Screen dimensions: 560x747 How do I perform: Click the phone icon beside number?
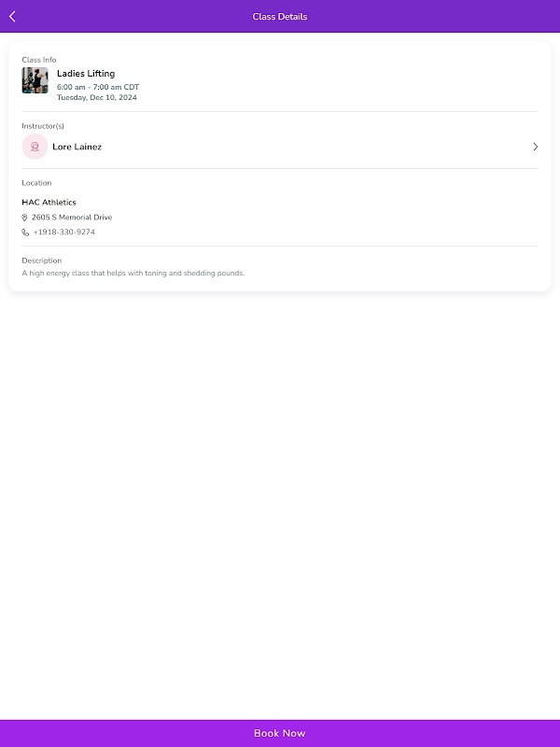point(25,233)
